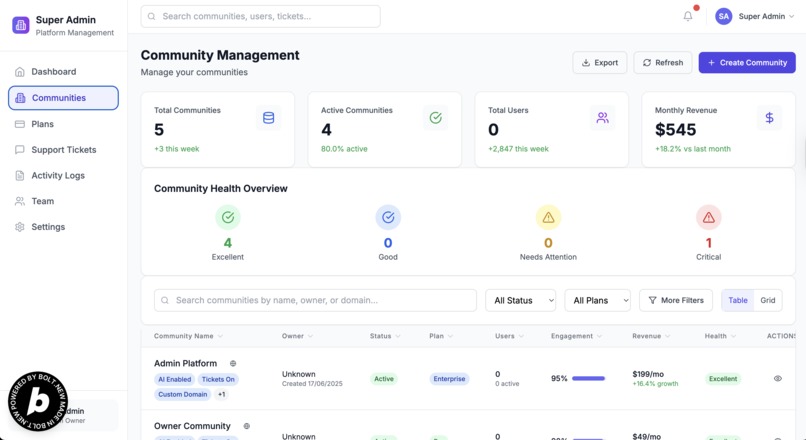View Admin Platform via the eye icon
The width and height of the screenshot is (806, 440).
click(x=778, y=379)
